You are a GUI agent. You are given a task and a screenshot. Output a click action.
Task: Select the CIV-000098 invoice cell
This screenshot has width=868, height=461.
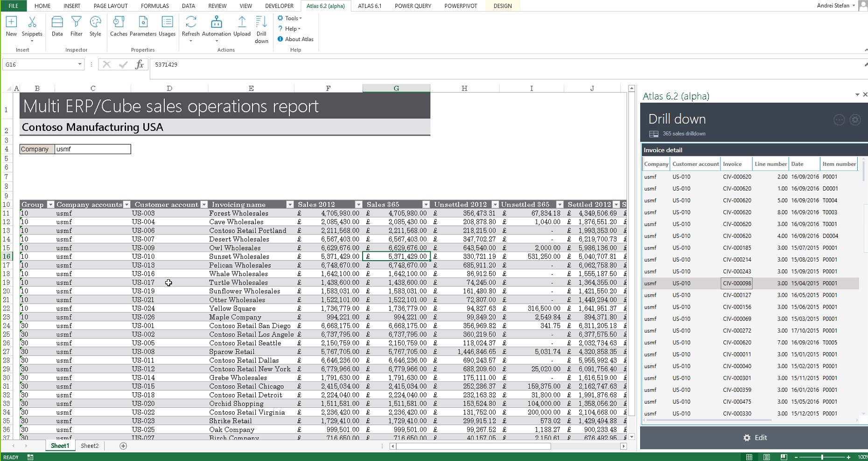[x=736, y=284]
